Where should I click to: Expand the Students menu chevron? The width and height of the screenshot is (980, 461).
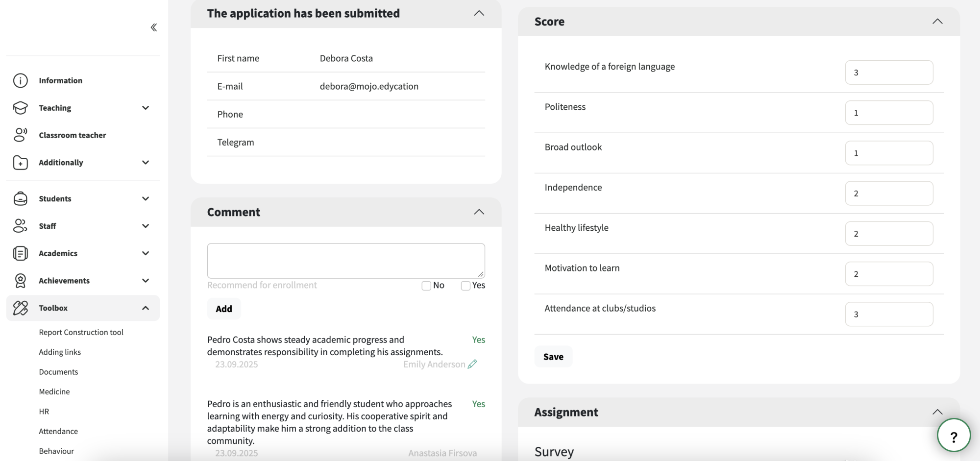(146, 198)
